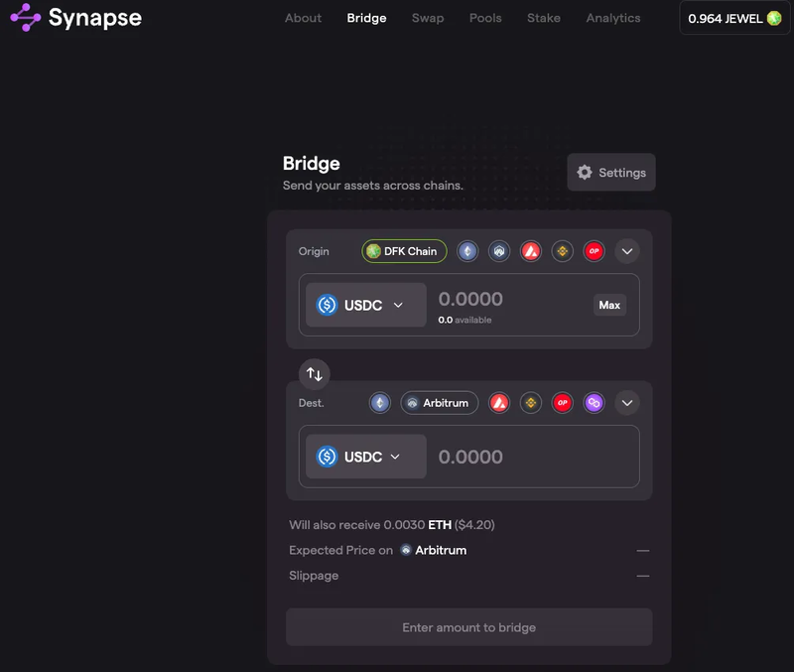Click Enter amount to bridge button
Viewport: 794px width, 672px height.
coord(468,627)
